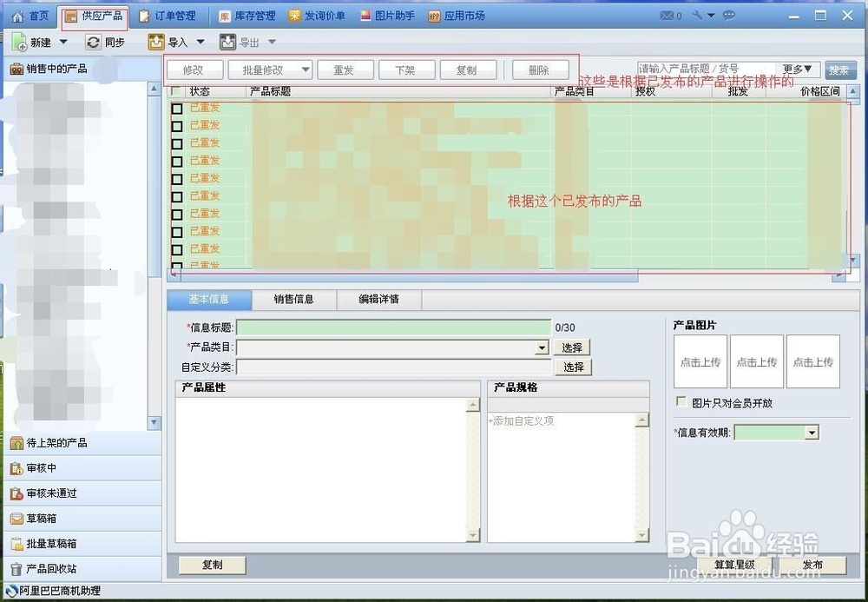
Task: Open the 更多 dropdown menu
Action: [x=795, y=69]
